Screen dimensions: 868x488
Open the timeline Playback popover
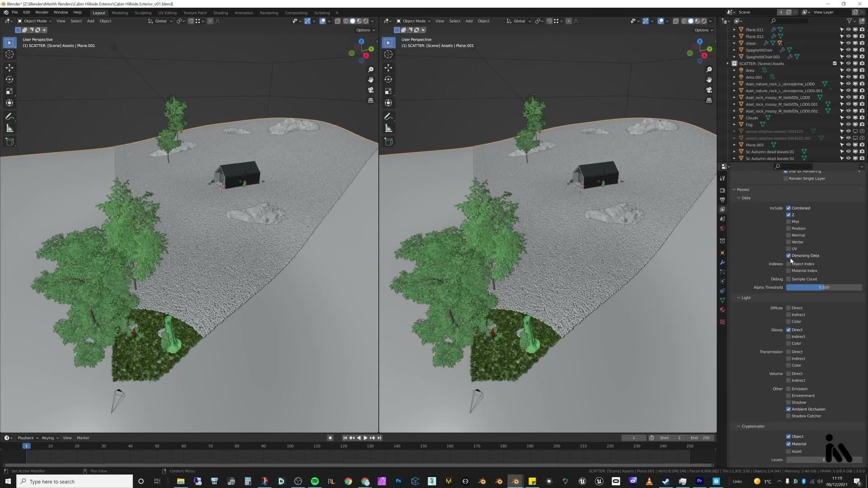pos(28,438)
